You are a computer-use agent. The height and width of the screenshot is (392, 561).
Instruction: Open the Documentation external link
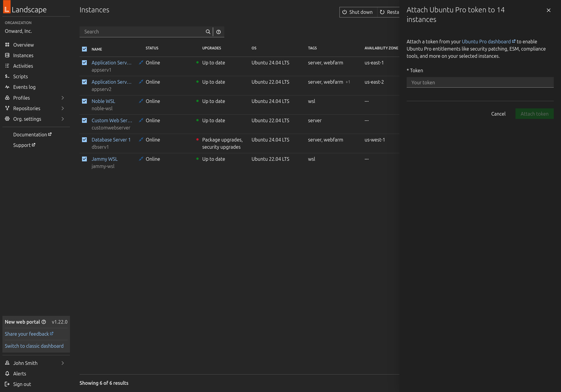32,135
